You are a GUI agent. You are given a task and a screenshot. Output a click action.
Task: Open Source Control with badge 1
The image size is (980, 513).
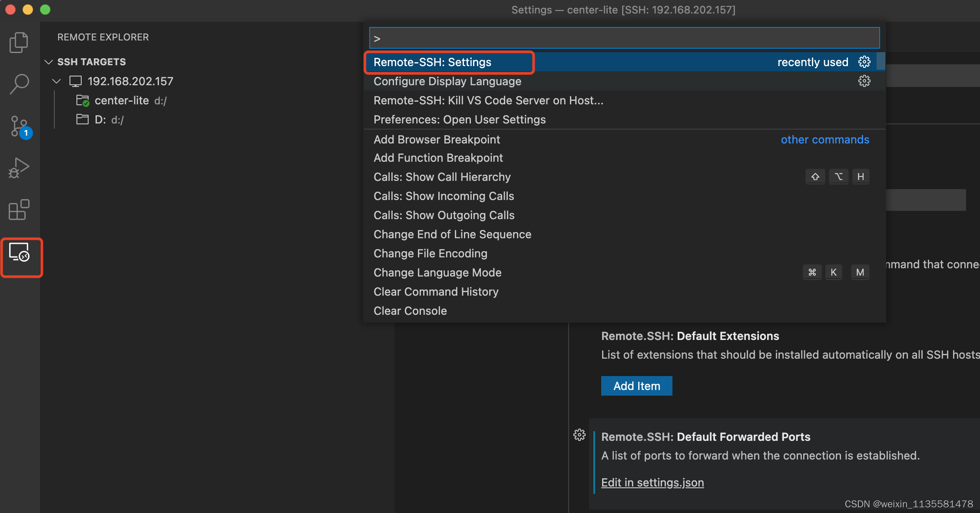tap(19, 127)
